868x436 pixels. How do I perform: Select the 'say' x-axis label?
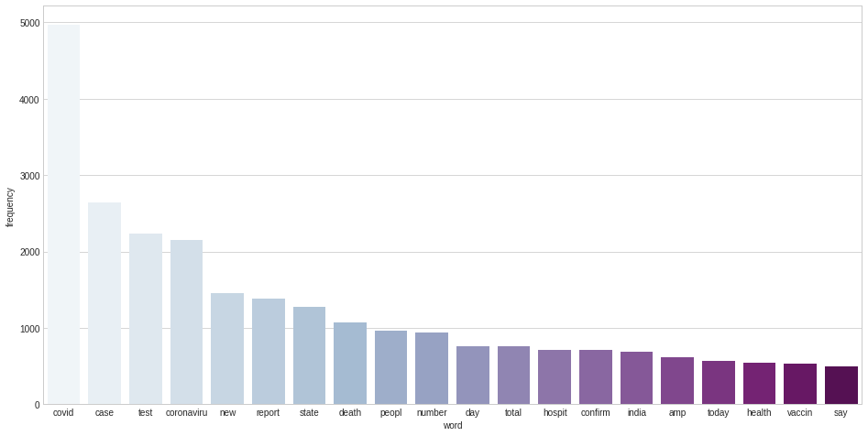841,413
